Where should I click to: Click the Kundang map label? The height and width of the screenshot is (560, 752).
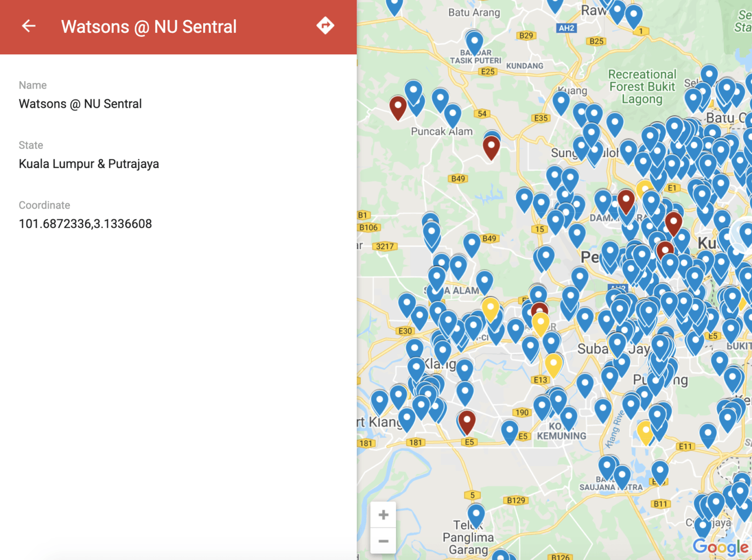(x=525, y=66)
